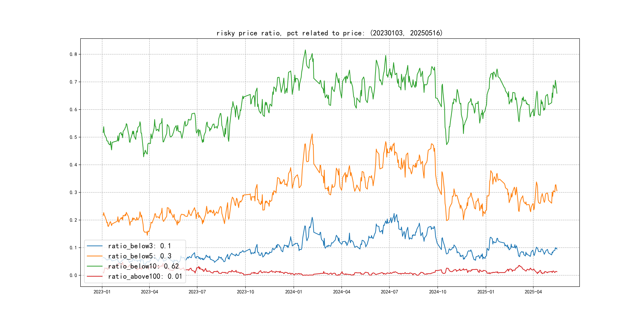Screen dimensions: 644x322
Task: Click the 2025-04 x-axis tick label
Action: [x=533, y=292]
